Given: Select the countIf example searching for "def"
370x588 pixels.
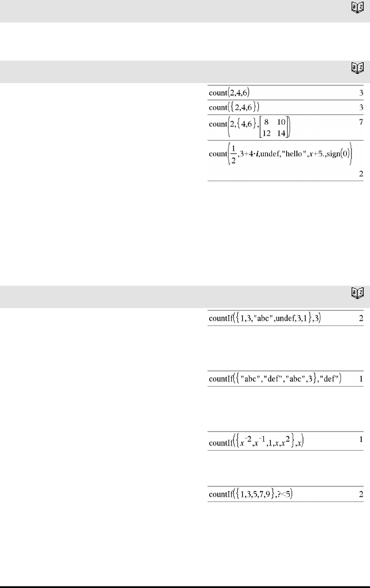Looking at the screenshot, I should click(x=275, y=379).
